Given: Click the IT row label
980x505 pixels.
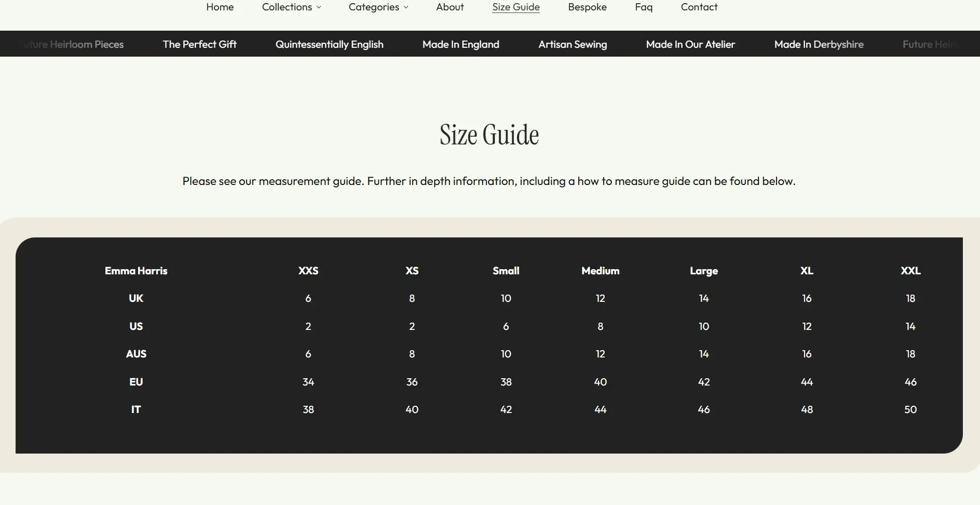Looking at the screenshot, I should click(x=136, y=409).
